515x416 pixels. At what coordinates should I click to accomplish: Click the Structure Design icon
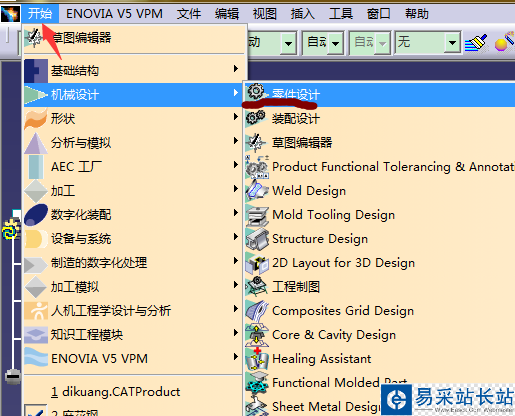[257, 239]
